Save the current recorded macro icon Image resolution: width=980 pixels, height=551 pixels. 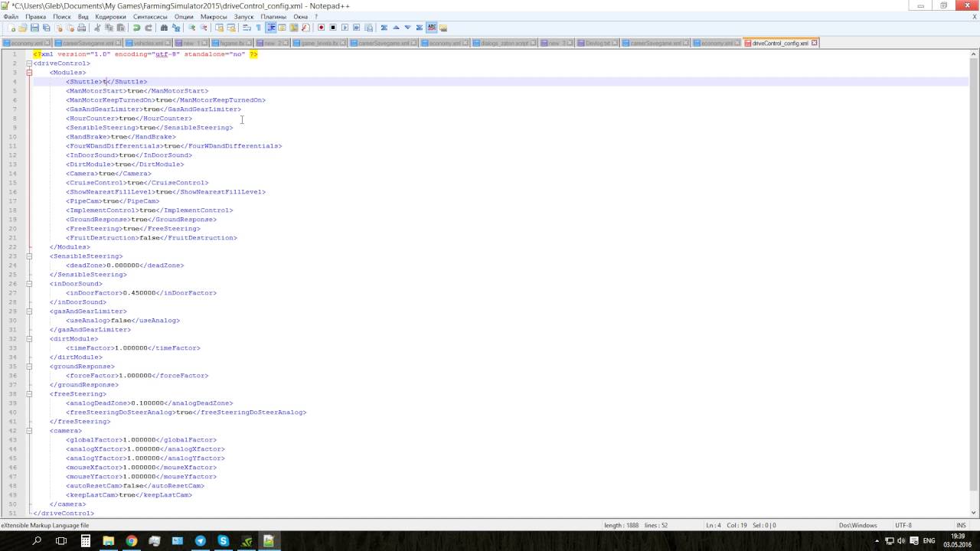(368, 28)
